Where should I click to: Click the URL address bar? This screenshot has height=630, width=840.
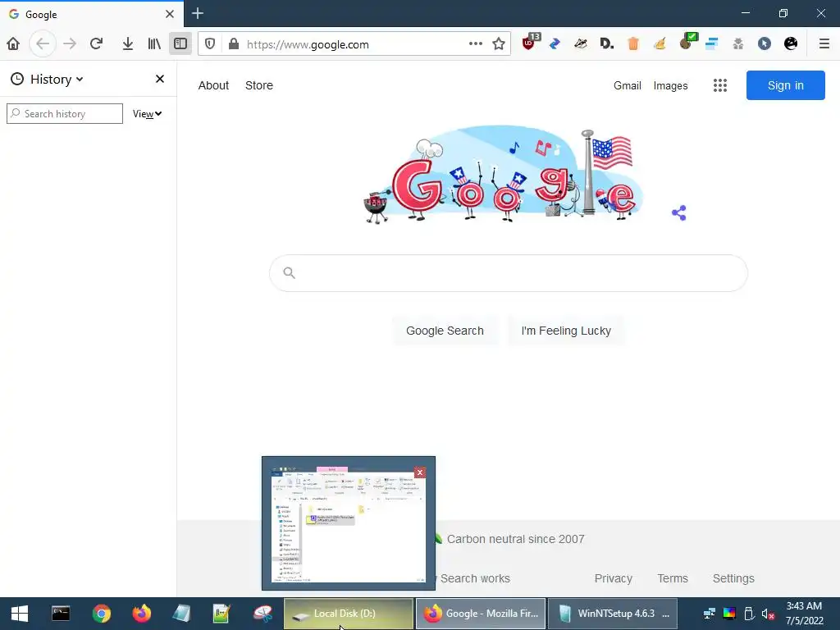pyautogui.click(x=354, y=44)
